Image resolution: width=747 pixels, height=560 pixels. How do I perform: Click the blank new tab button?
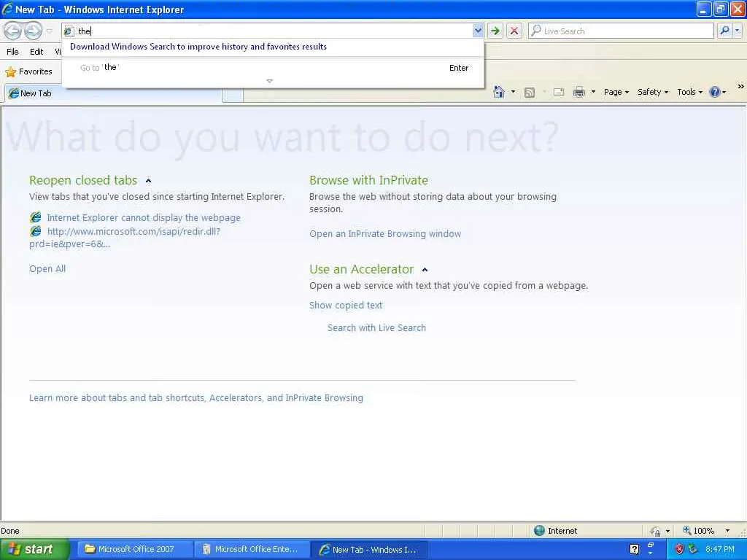click(x=233, y=96)
